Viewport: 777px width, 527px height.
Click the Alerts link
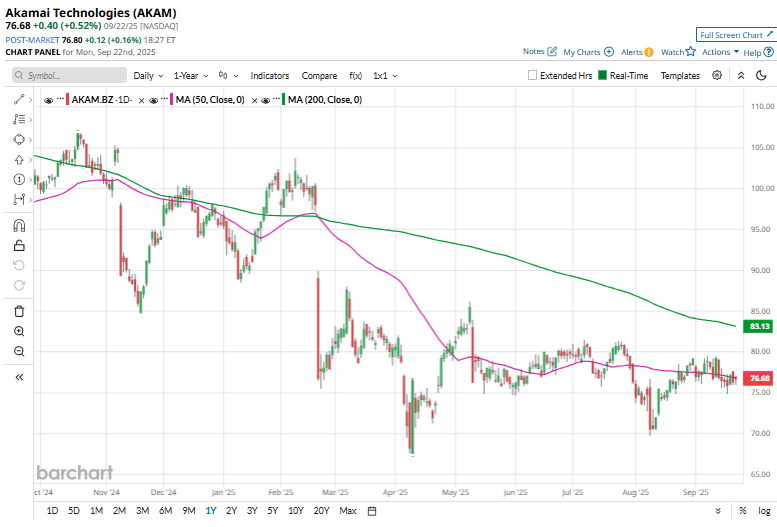(632, 52)
